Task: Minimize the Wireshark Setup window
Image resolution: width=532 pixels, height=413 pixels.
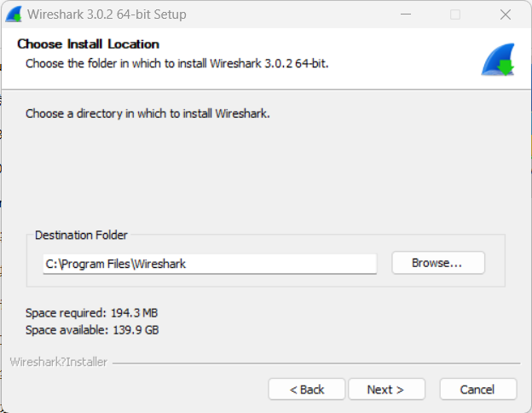Action: click(x=407, y=15)
